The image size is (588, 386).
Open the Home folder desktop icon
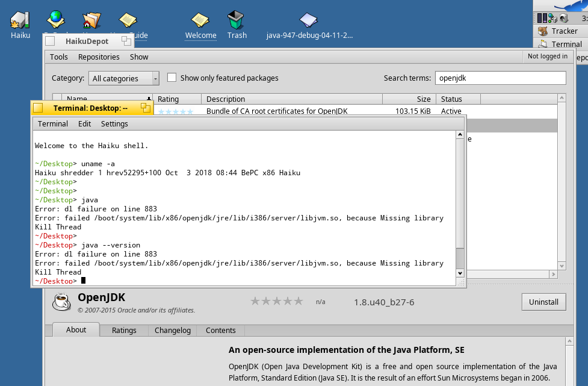[91, 20]
